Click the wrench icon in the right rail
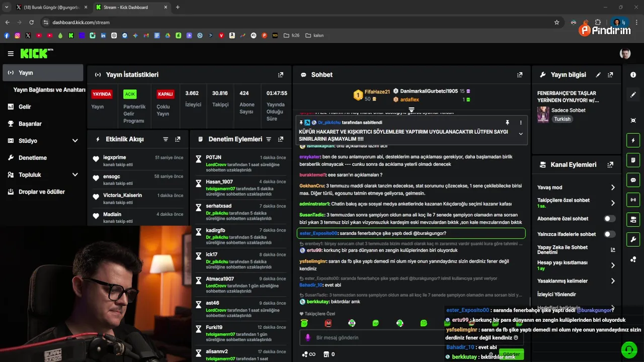 coord(633,239)
